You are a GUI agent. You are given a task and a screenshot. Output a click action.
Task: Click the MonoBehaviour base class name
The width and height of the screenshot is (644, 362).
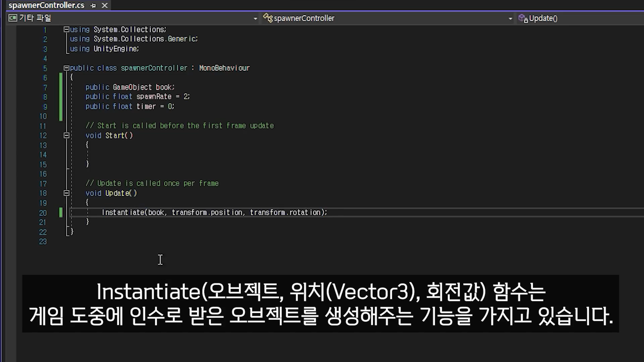click(224, 68)
